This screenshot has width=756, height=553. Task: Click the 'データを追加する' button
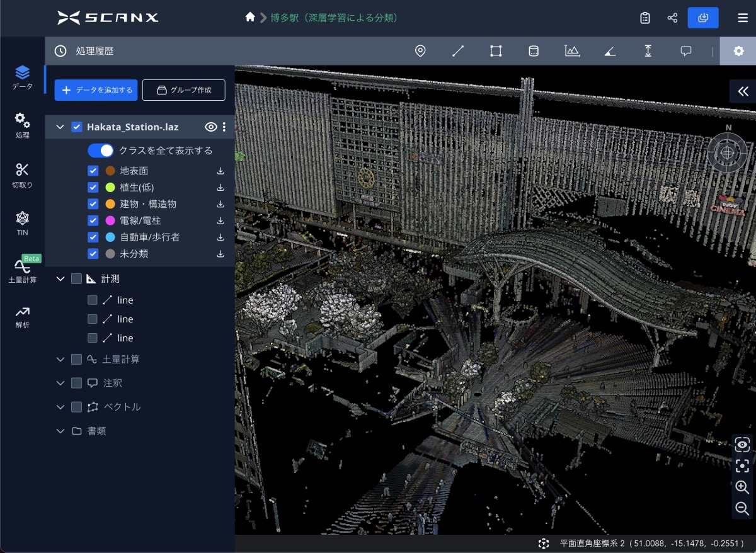pos(96,90)
